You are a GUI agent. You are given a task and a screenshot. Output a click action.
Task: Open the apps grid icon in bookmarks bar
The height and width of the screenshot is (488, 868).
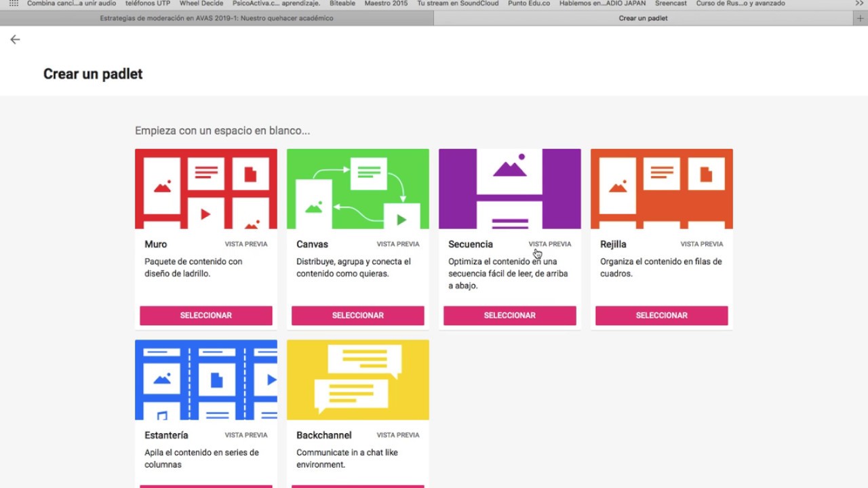(14, 3)
